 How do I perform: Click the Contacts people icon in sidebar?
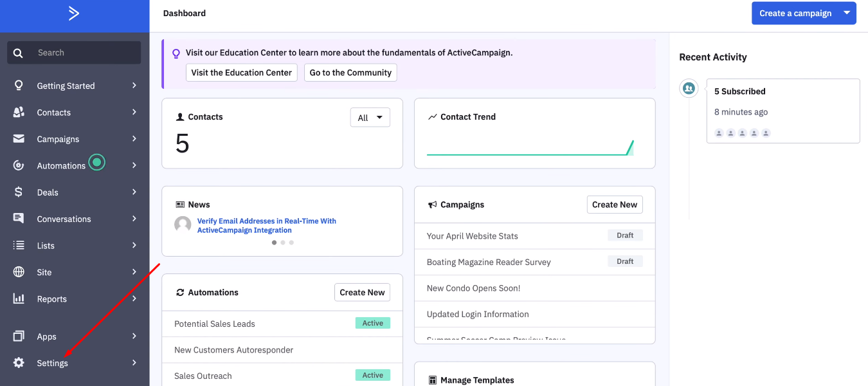click(19, 112)
